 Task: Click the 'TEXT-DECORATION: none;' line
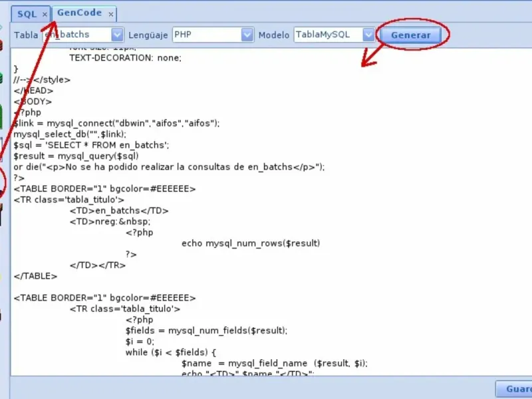(x=126, y=58)
